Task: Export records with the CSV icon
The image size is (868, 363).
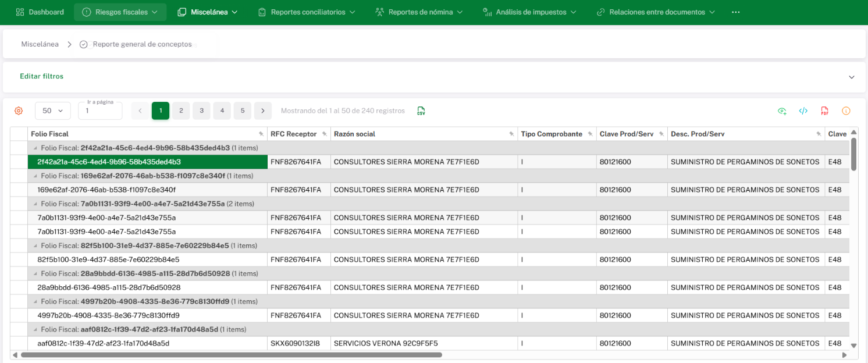Action: coord(421,111)
